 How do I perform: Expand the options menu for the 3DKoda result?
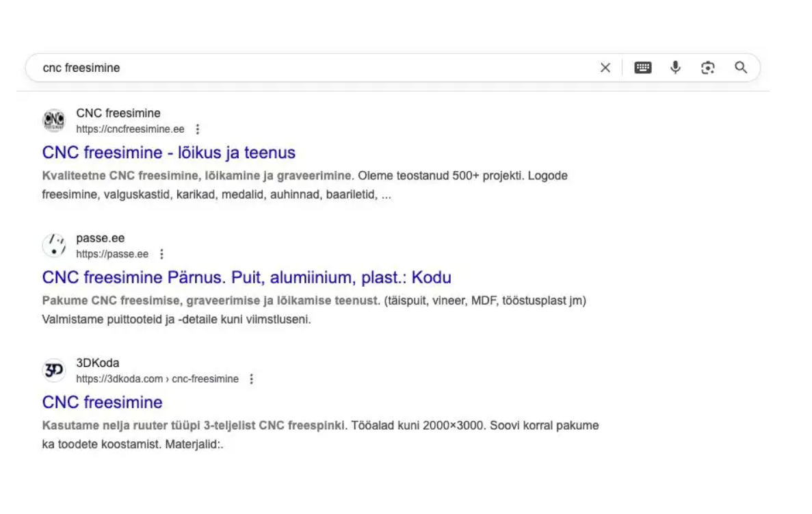[250, 378]
